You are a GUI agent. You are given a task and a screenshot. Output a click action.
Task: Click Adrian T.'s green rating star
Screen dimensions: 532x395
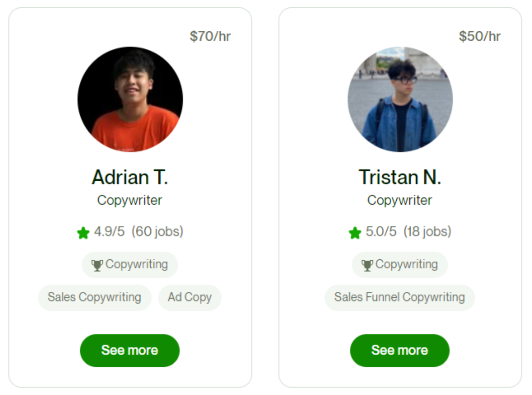click(83, 233)
